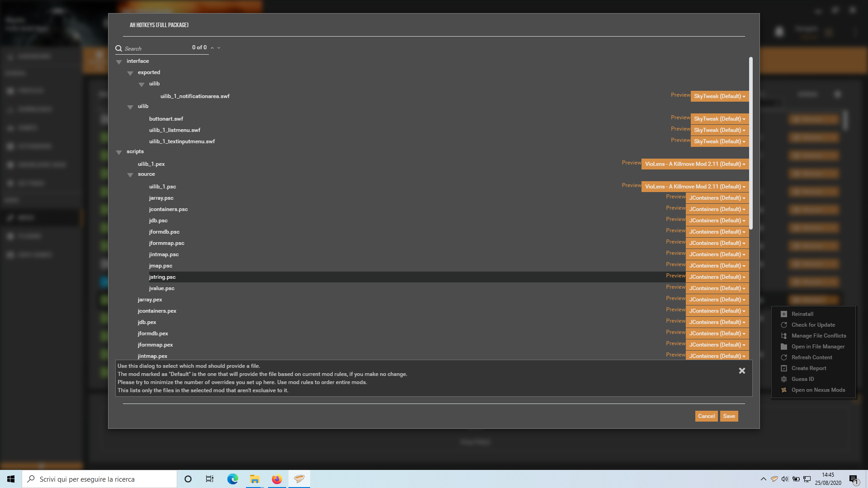Collapse the uilib folder under exported

click(x=142, y=84)
